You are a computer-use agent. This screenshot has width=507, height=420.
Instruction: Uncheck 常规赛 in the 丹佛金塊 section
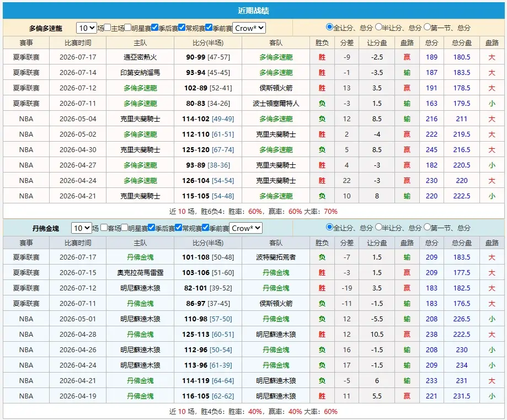point(179,228)
